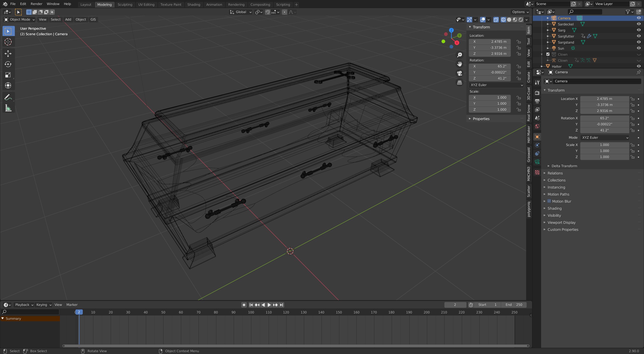The height and width of the screenshot is (354, 644).
Task: Select the Move tool in toolbar
Action: click(8, 53)
